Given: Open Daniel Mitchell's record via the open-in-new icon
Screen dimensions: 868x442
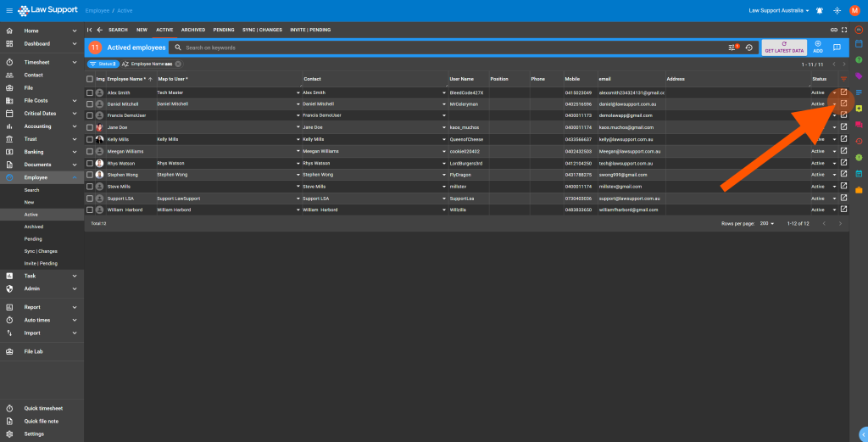Looking at the screenshot, I should point(843,104).
